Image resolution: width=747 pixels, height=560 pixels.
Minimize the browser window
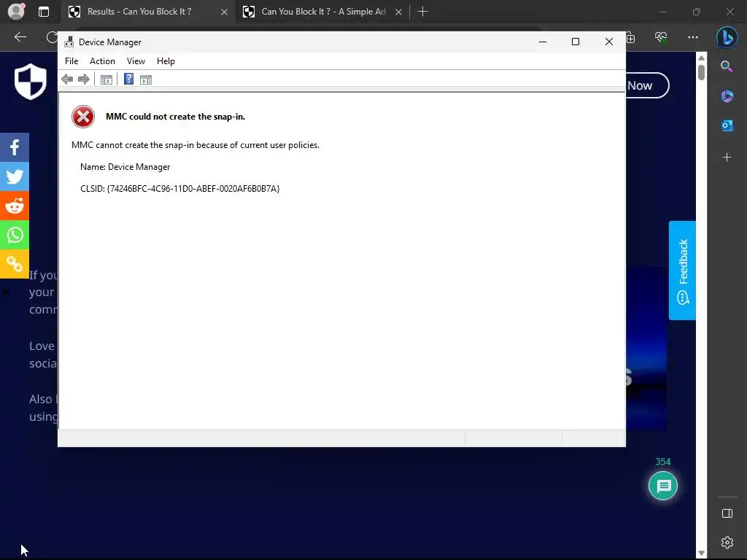pos(662,12)
